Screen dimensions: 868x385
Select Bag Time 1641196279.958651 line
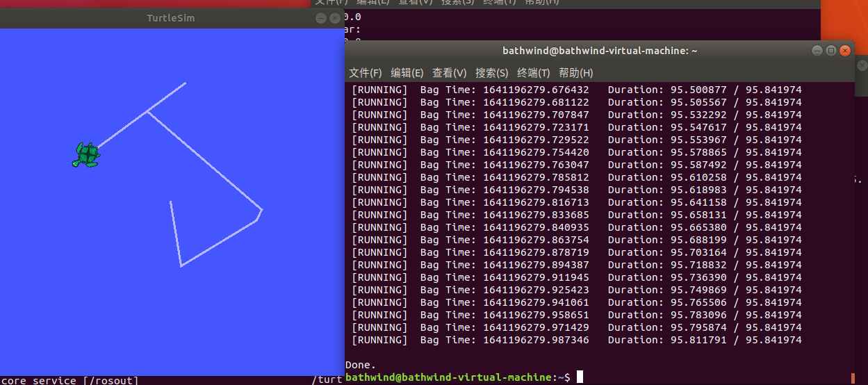click(576, 315)
